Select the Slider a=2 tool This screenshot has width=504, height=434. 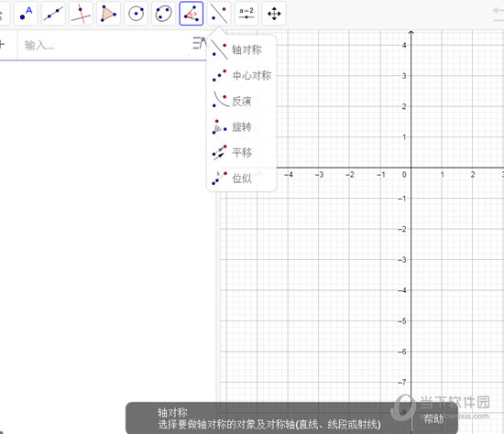point(247,14)
